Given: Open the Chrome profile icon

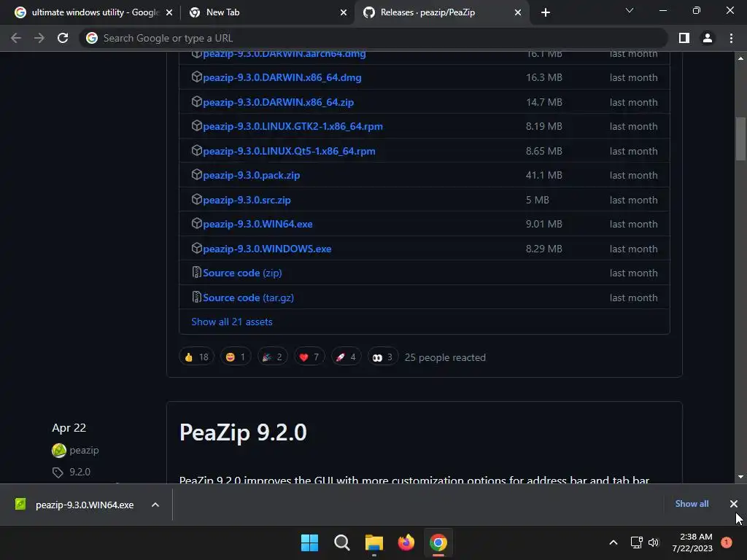Looking at the screenshot, I should 708,38.
